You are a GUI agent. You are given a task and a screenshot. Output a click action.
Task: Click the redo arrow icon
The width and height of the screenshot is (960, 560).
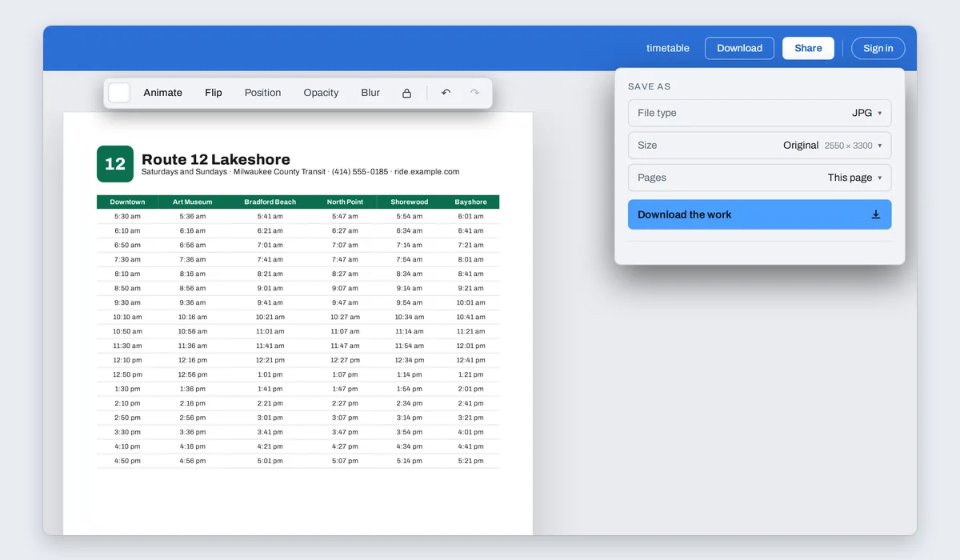(474, 93)
